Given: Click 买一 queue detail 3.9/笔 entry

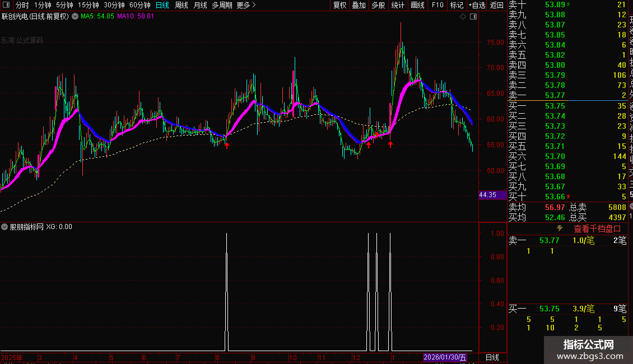Looking at the screenshot, I should point(583,309).
